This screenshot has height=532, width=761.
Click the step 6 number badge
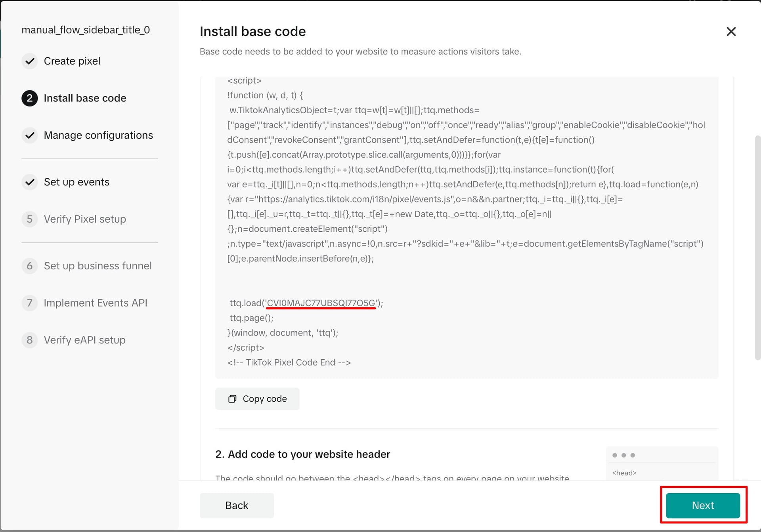click(30, 266)
